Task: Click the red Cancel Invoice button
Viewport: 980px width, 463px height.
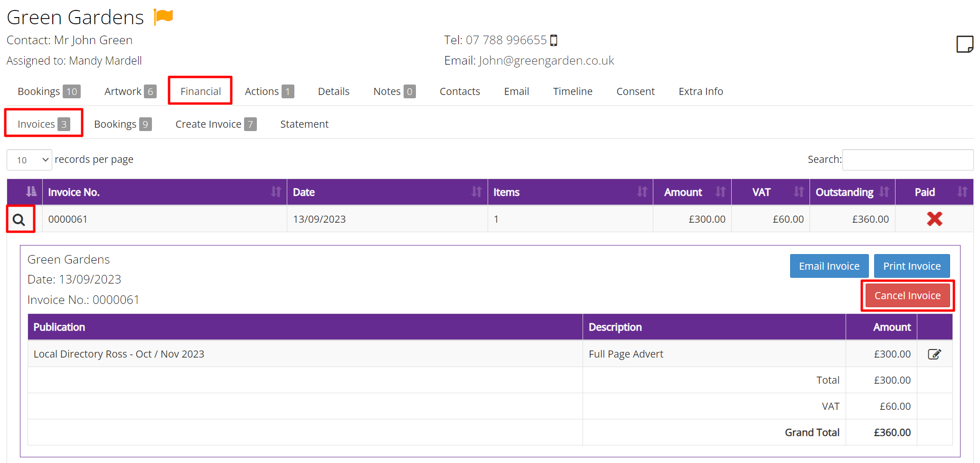Action: click(907, 295)
